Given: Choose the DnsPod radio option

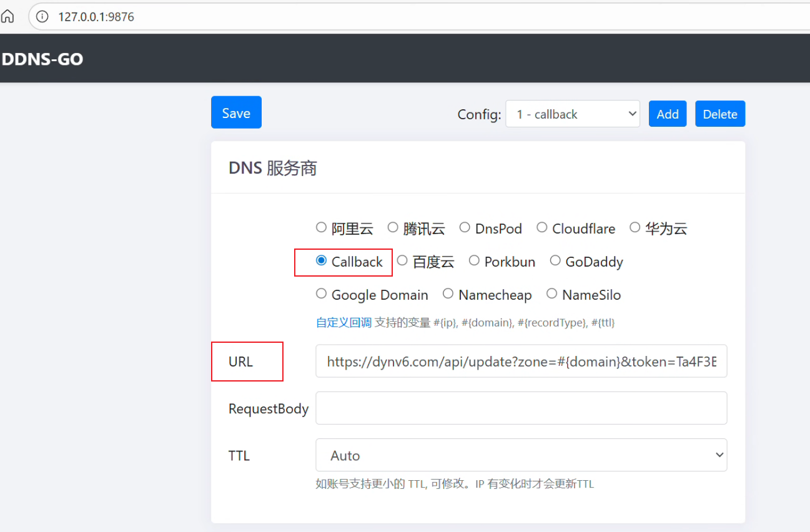Looking at the screenshot, I should click(x=465, y=227).
